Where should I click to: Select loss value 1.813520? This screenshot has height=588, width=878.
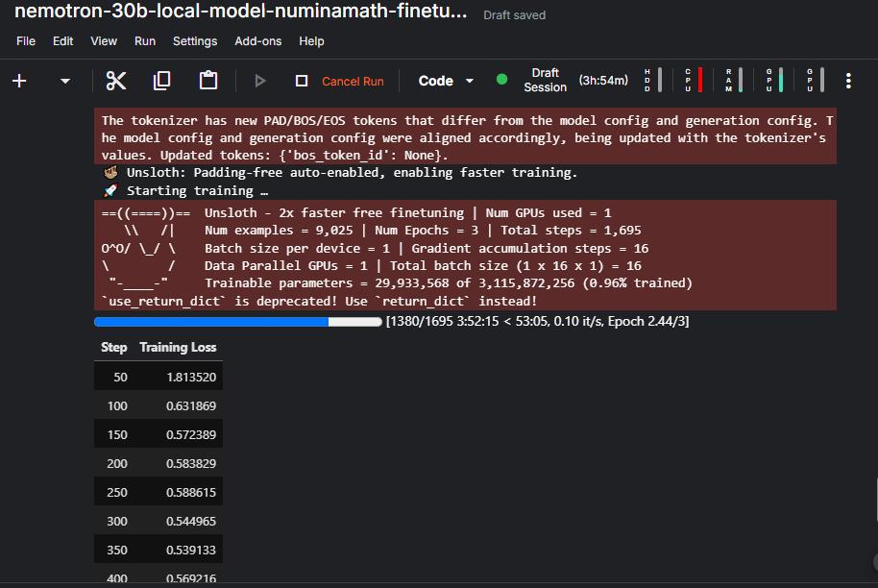click(x=191, y=377)
